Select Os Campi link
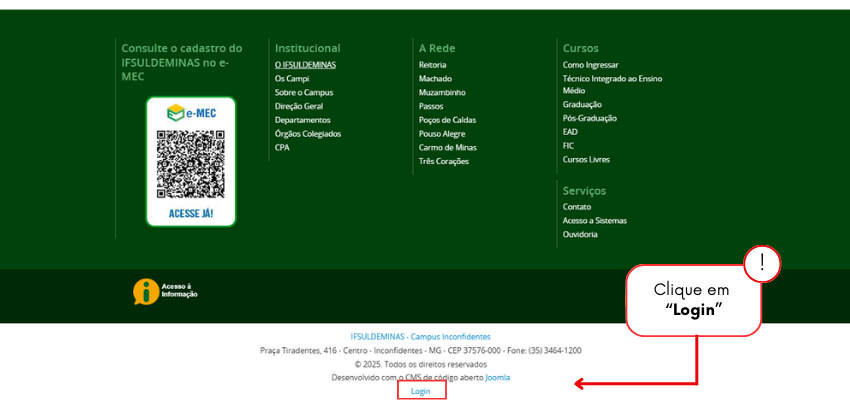Viewport: 850px width, 400px height. pyautogui.click(x=292, y=78)
